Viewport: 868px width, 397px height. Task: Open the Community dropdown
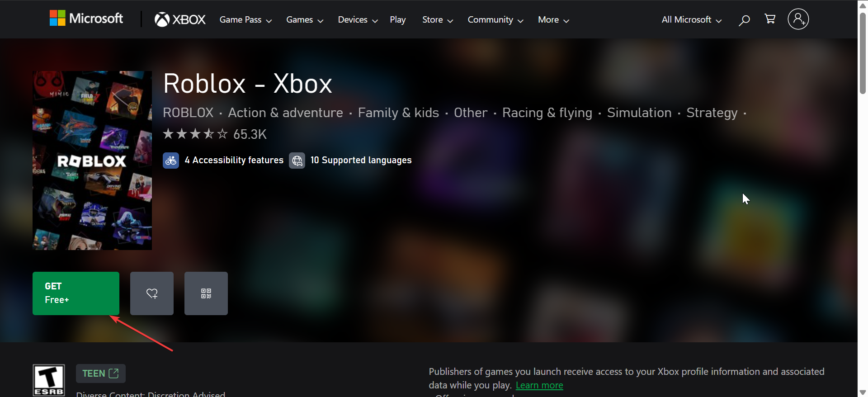tap(495, 20)
